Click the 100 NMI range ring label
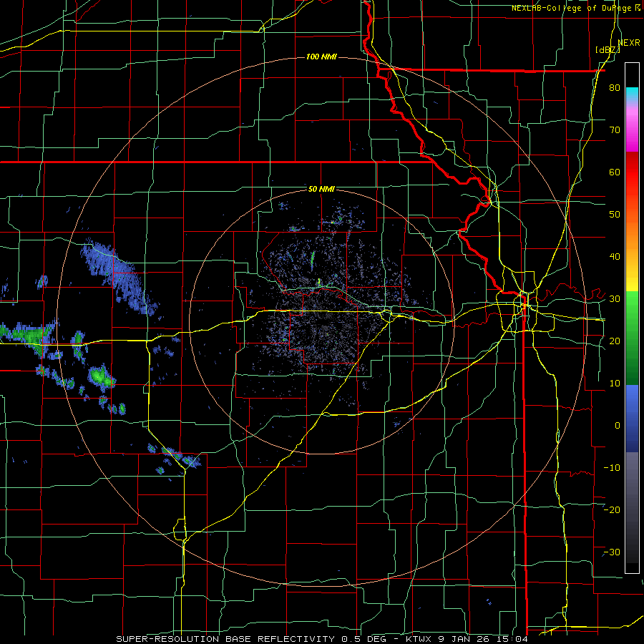644x644 pixels. click(x=321, y=57)
